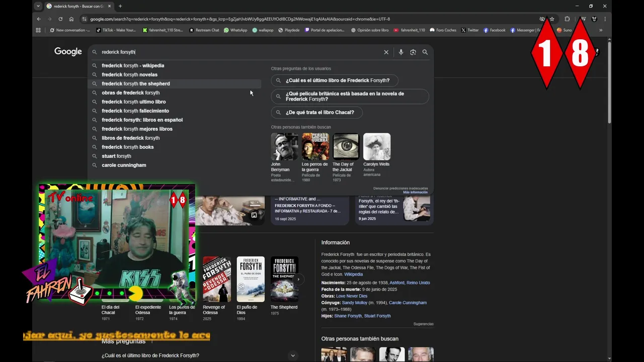This screenshot has width=644, height=362.
Task: Select suggestion 'frederick forsyth the shepherd'
Action: [x=174, y=83]
